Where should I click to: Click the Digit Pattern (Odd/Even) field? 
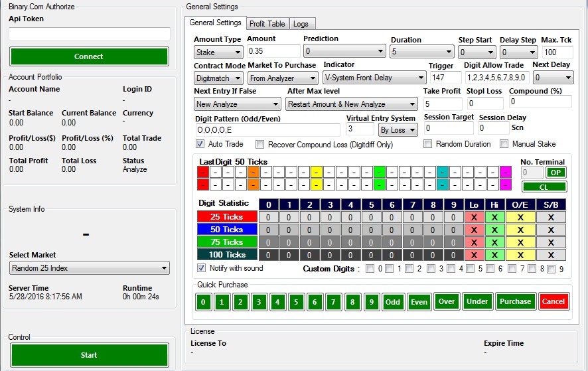click(267, 130)
